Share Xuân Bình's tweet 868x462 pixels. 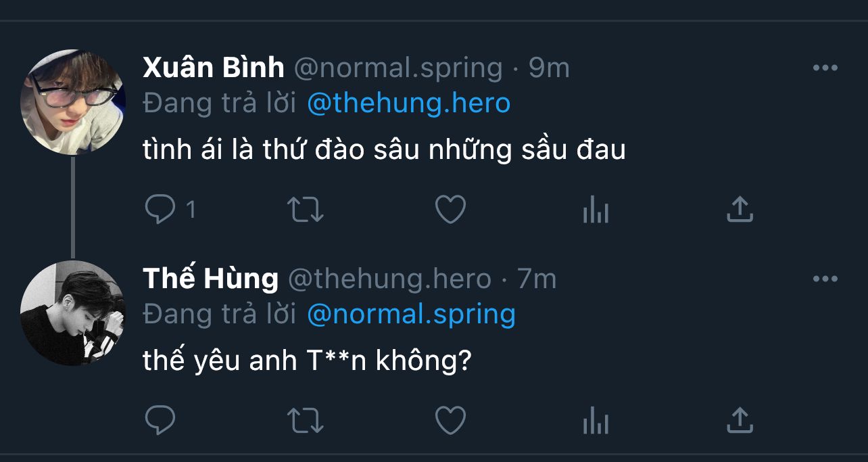pyautogui.click(x=740, y=210)
